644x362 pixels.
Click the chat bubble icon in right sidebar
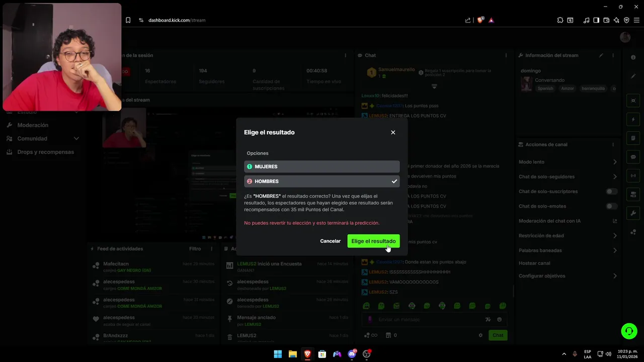point(633,157)
